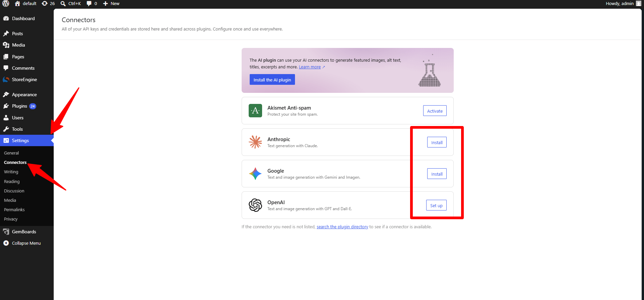Click the WordPress logo in admin bar
The height and width of the screenshot is (300, 644).
click(6, 3)
